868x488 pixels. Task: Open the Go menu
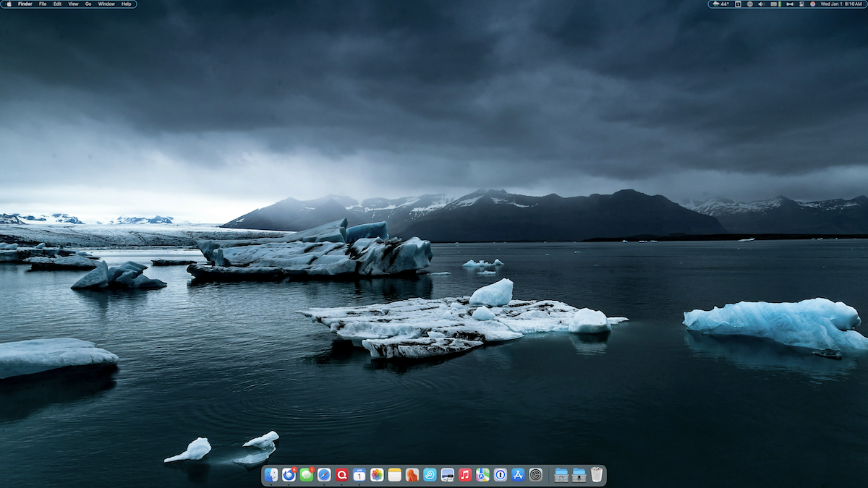coord(88,4)
